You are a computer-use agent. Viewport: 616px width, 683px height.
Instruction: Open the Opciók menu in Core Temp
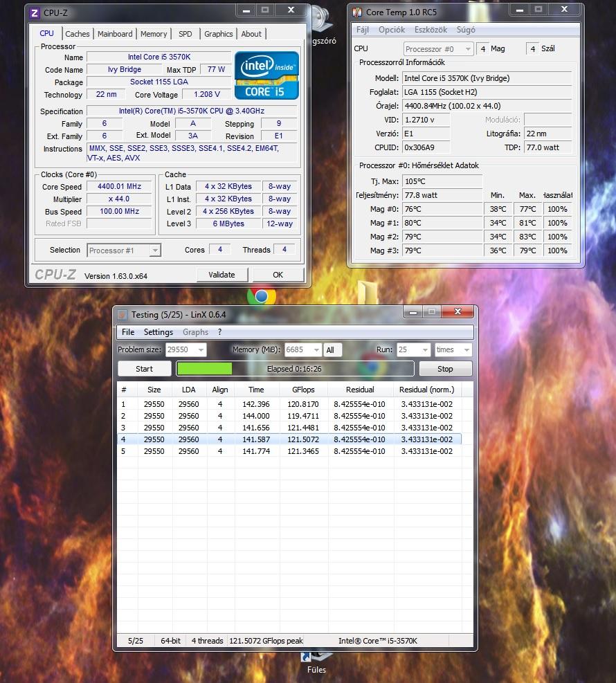pos(392,30)
